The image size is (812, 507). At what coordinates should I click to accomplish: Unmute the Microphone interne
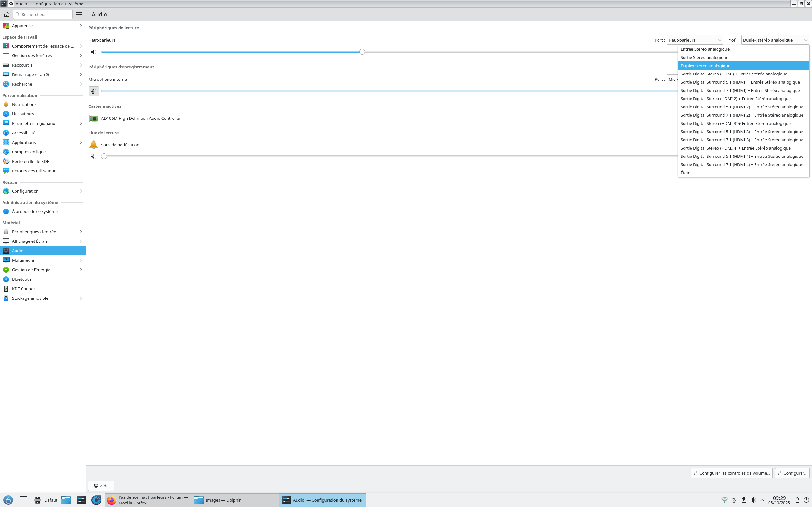click(94, 91)
